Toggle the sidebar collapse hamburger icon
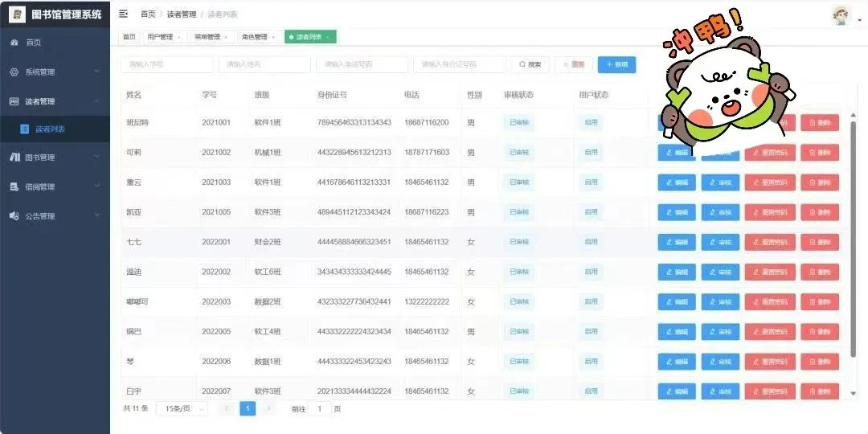 (124, 14)
